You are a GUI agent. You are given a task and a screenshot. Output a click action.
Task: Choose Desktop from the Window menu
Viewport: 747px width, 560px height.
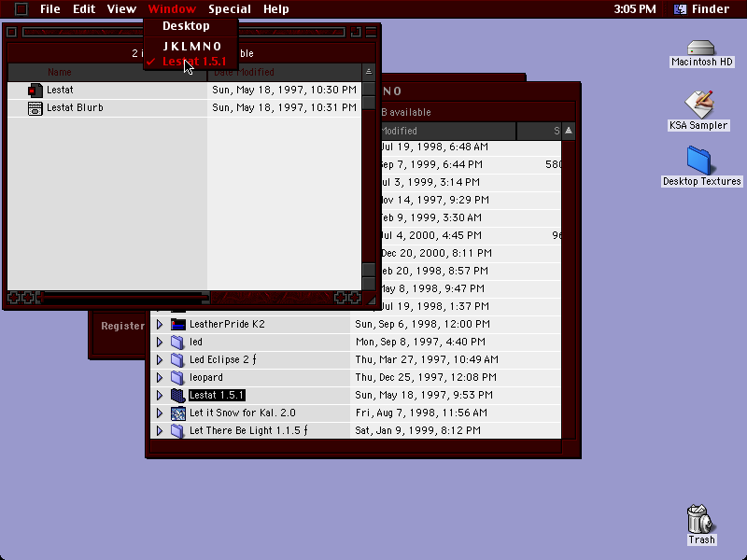pyautogui.click(x=190, y=26)
